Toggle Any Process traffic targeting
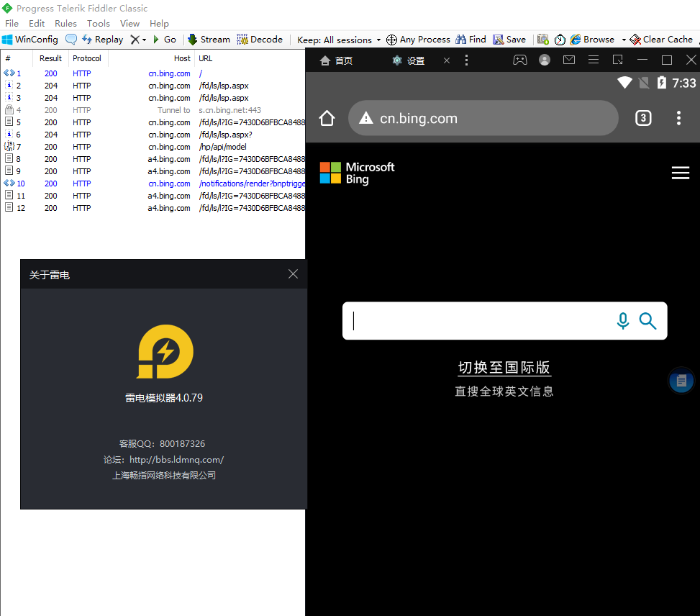The height and width of the screenshot is (616, 700). coord(417,39)
